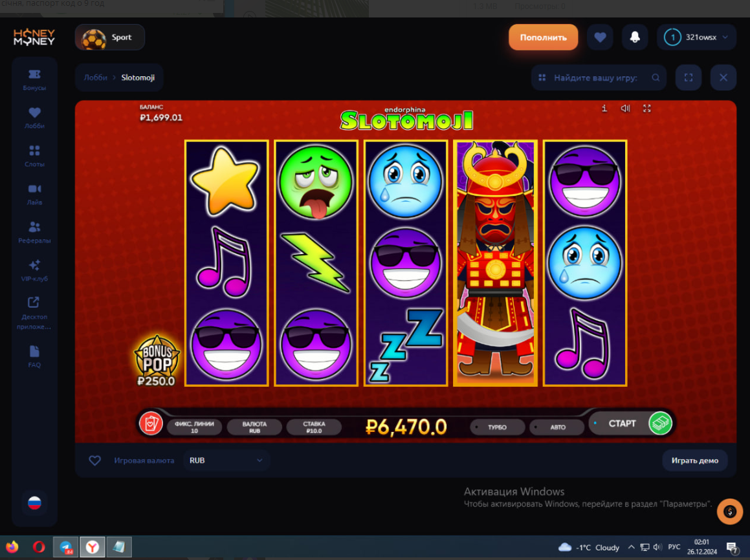
Task: Open the Слоты sidebar section
Action: coord(34,156)
